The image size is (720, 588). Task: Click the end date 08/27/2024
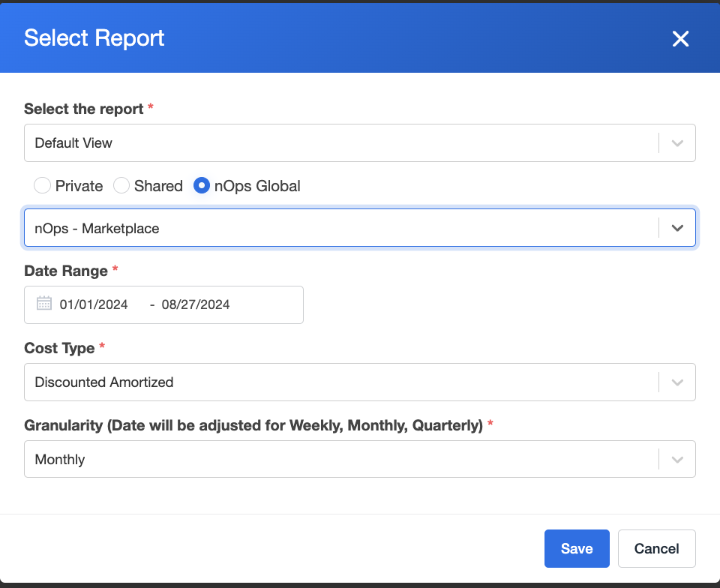pyautogui.click(x=196, y=304)
